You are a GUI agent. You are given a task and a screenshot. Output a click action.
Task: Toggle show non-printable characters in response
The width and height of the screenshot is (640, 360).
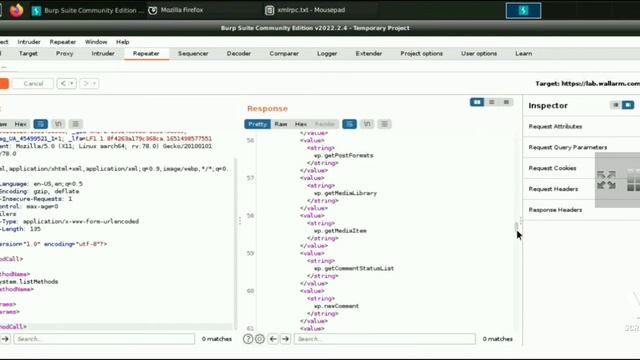point(367,124)
